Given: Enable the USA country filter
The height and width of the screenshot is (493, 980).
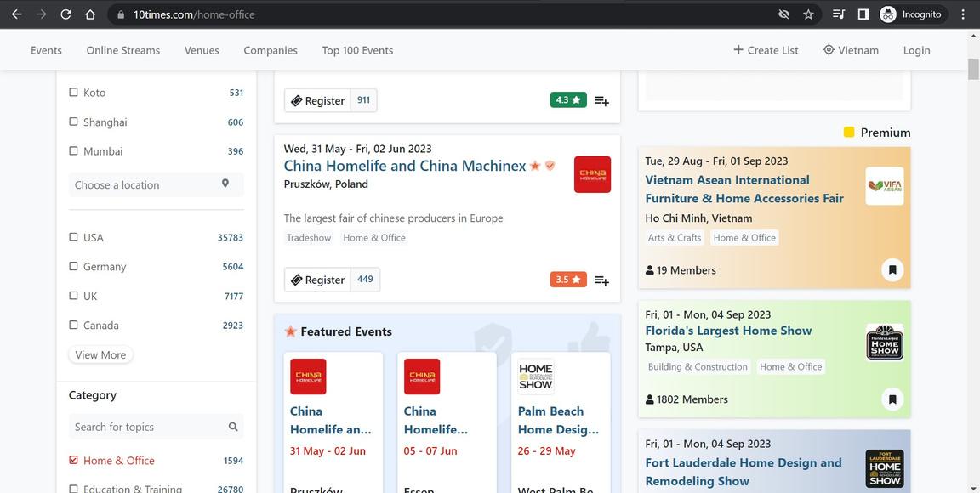Looking at the screenshot, I should [74, 237].
